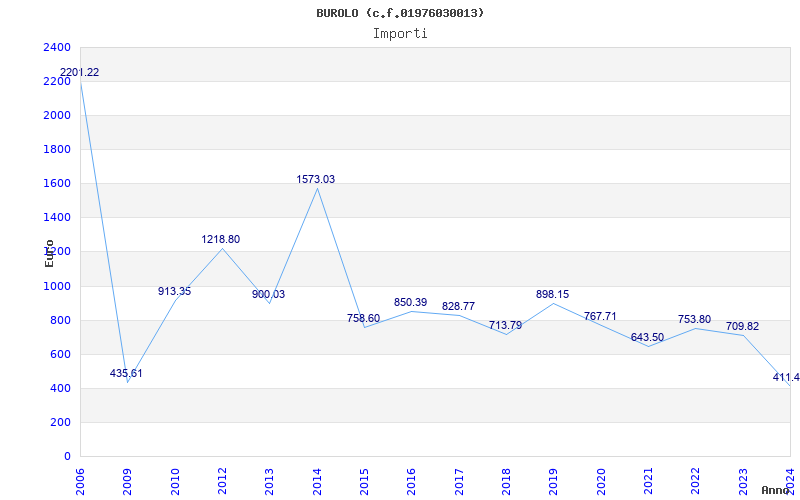Click the 1000 y-axis tick label

pos(57,286)
